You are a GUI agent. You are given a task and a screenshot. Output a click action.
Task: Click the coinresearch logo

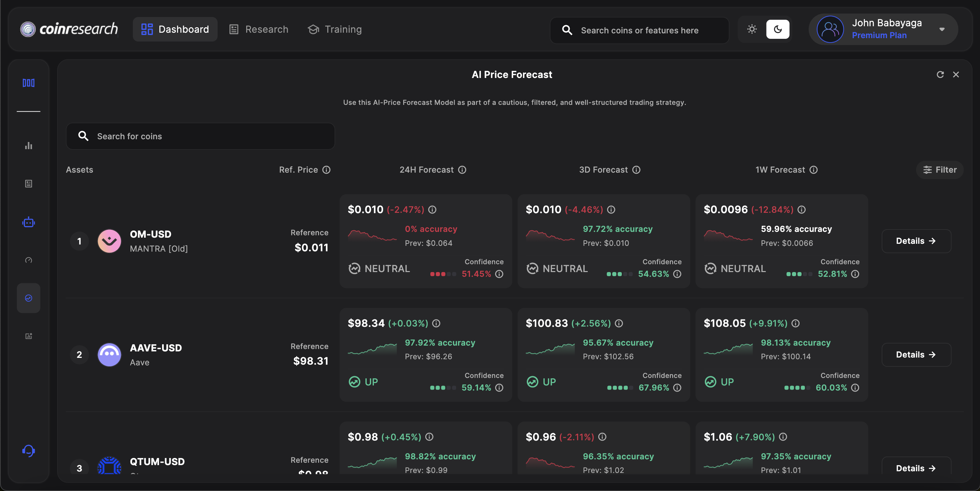click(x=69, y=29)
